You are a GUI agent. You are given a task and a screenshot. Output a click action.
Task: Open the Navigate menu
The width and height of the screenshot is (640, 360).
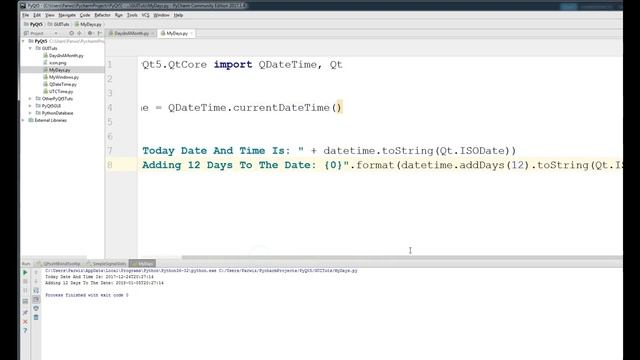pos(67,15)
